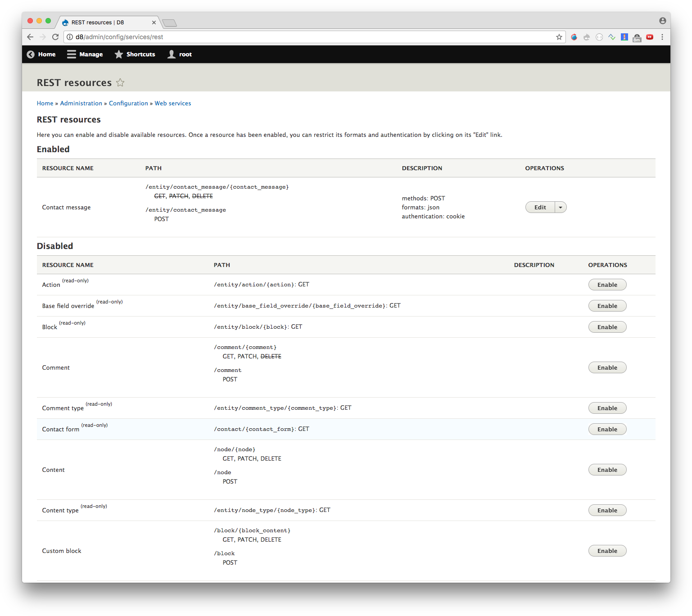Follow the Administration breadcrumb link
This screenshot has height=616, width=692.
click(81, 103)
